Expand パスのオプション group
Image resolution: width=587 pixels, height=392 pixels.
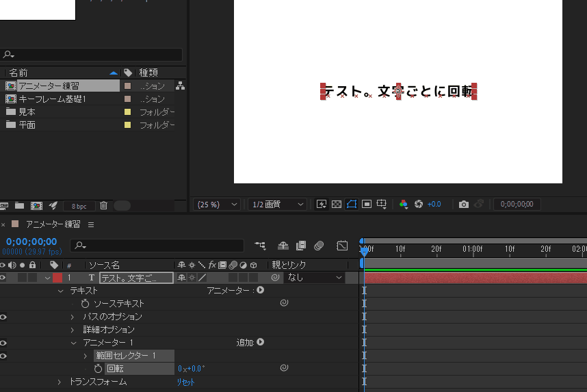click(73, 317)
